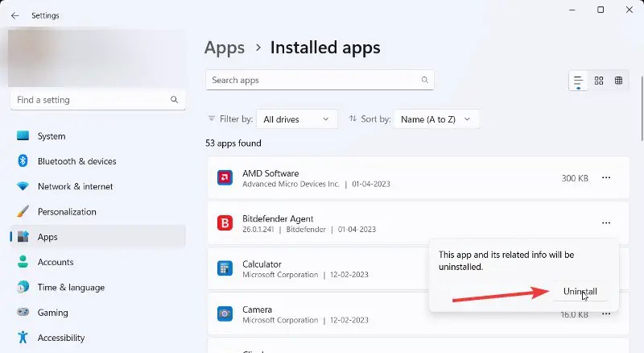Viewport: 644px width, 353px height.
Task: Click the Gaming controller icon
Action: click(x=23, y=312)
